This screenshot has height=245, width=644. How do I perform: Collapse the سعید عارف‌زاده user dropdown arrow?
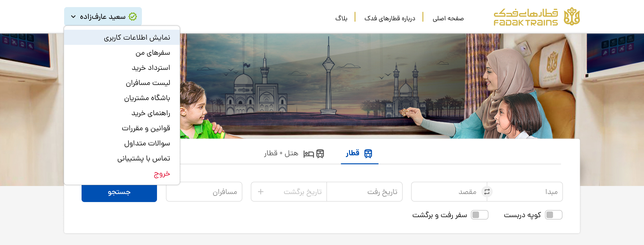(73, 17)
